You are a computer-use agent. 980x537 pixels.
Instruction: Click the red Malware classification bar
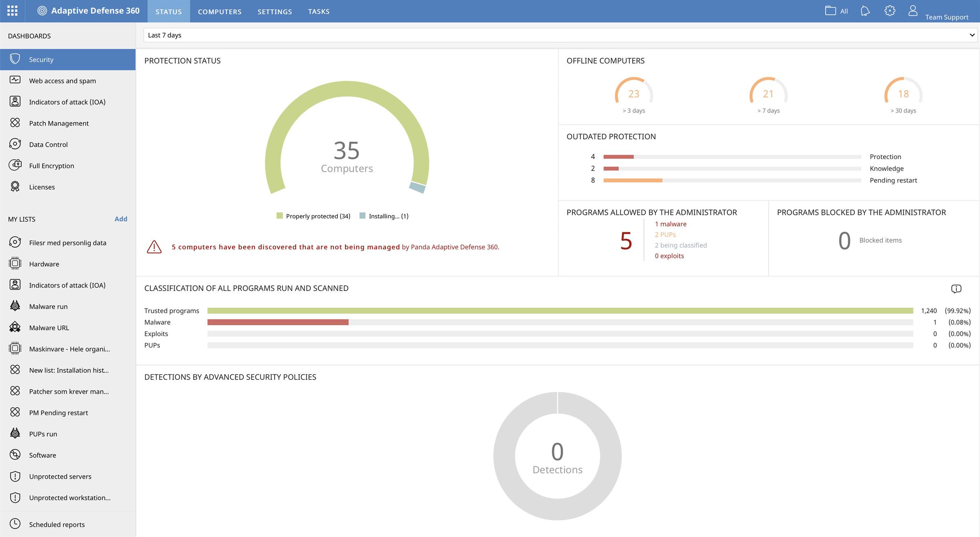click(x=278, y=322)
